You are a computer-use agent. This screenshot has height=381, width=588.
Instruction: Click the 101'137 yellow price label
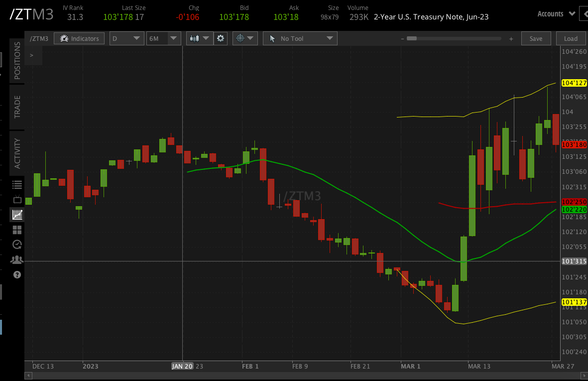(x=574, y=302)
